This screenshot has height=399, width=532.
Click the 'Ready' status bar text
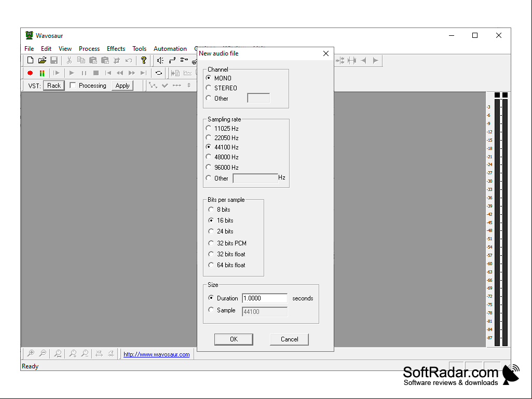pyautogui.click(x=30, y=366)
